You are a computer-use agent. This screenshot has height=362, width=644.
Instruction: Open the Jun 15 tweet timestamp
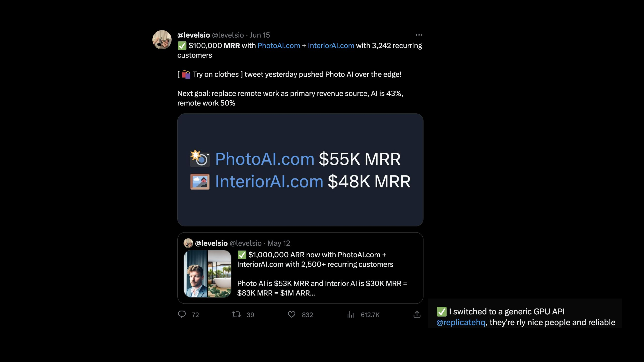click(260, 35)
